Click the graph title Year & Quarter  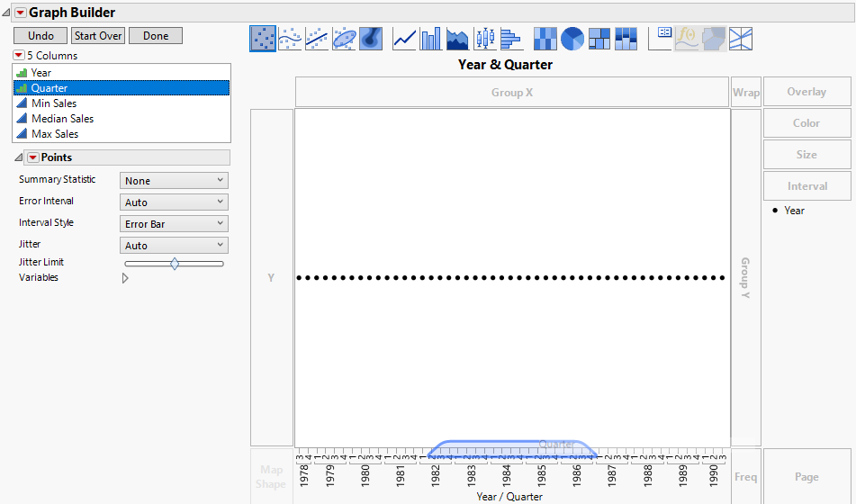(x=506, y=65)
